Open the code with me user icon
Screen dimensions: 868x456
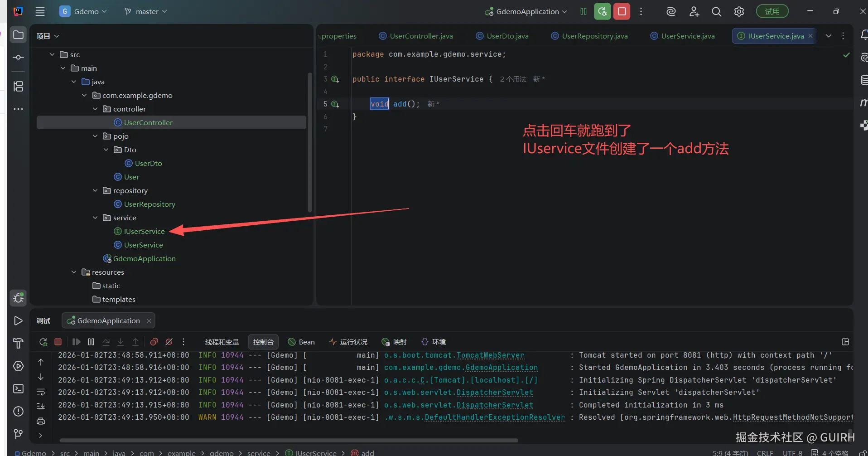pyautogui.click(x=694, y=11)
